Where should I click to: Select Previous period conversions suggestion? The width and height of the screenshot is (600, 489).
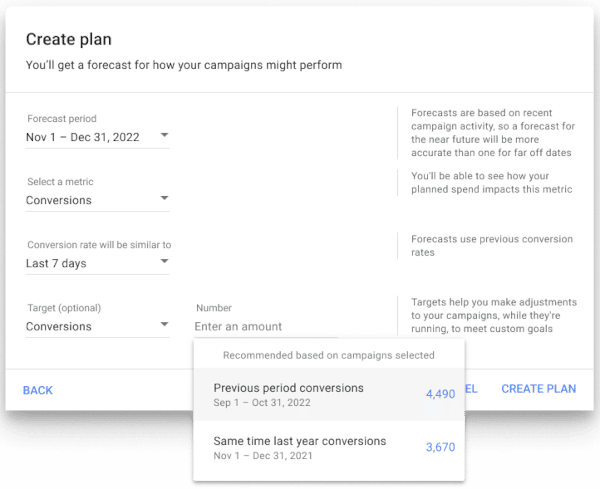289,388
